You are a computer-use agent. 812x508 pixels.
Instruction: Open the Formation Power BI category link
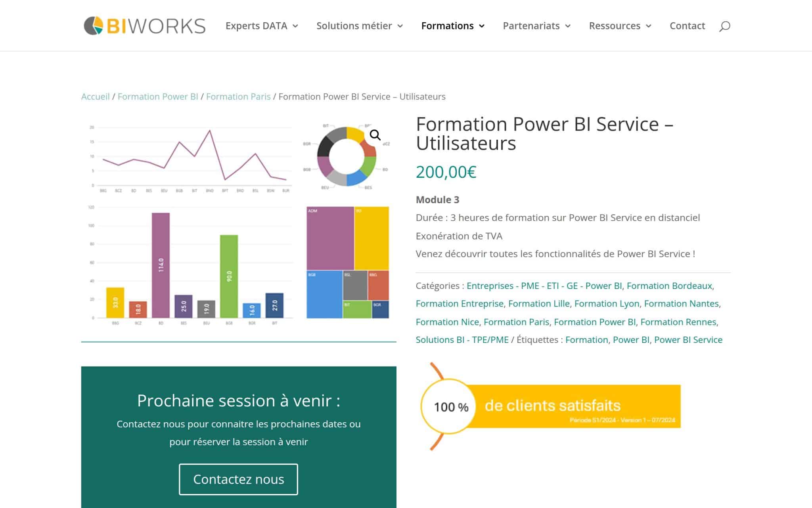pyautogui.click(x=595, y=322)
